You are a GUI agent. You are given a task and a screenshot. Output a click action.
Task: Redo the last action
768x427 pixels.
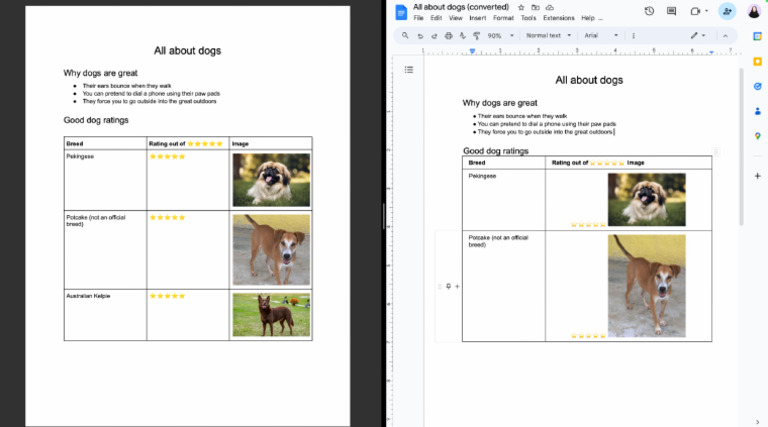(x=434, y=36)
